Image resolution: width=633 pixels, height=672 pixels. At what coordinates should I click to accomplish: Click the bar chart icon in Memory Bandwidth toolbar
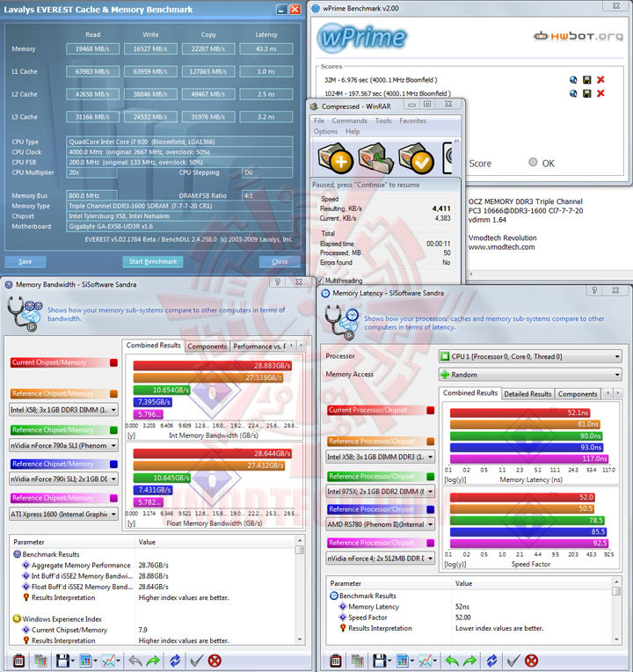pyautogui.click(x=85, y=661)
